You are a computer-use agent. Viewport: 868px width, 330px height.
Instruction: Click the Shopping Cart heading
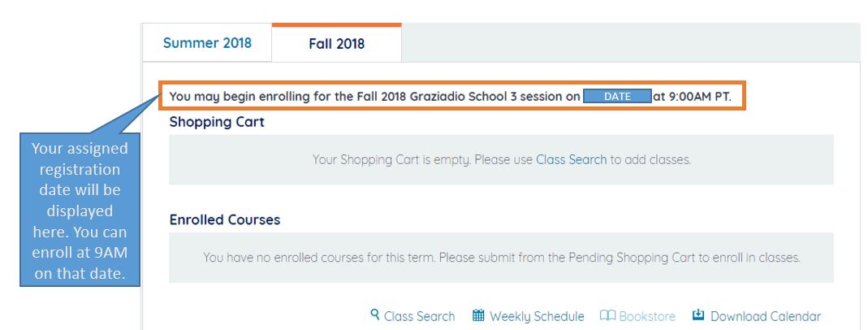click(217, 122)
